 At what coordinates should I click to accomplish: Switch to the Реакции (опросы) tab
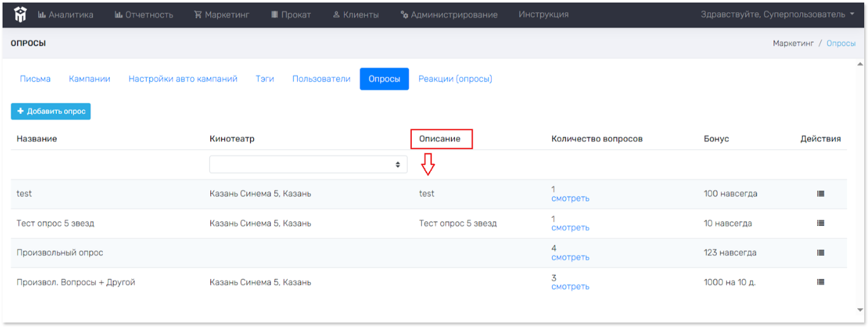tap(455, 79)
